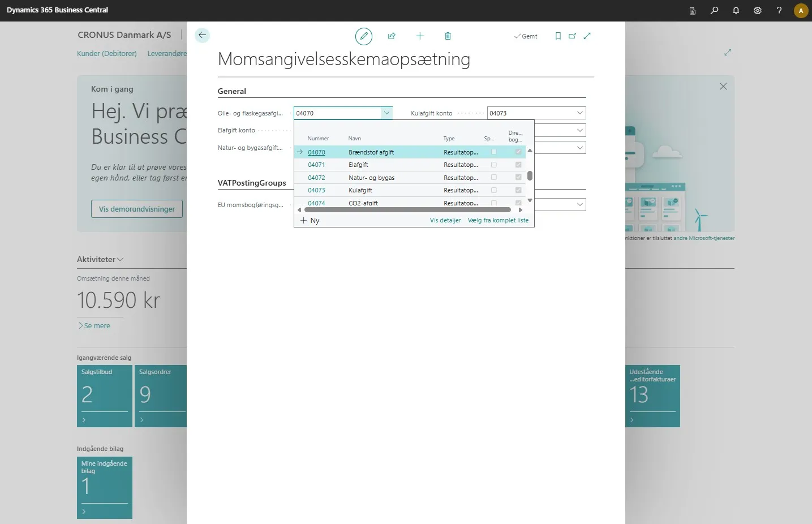Click andre Microsoft-tjenester link
The image size is (812, 524).
704,238
